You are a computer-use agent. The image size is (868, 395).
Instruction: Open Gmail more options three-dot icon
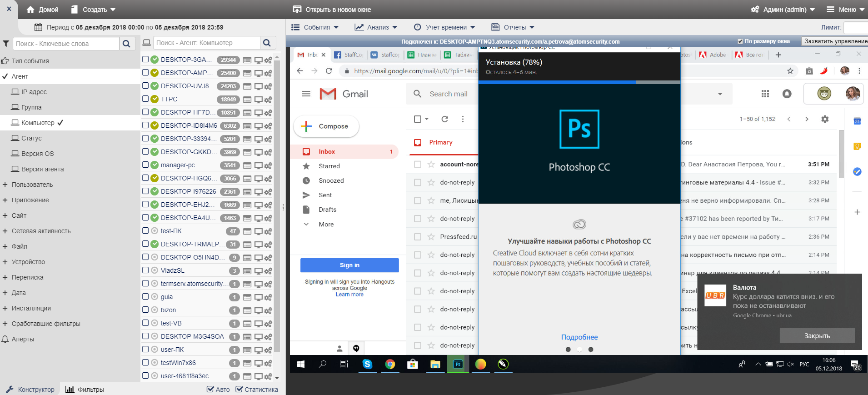click(x=463, y=119)
